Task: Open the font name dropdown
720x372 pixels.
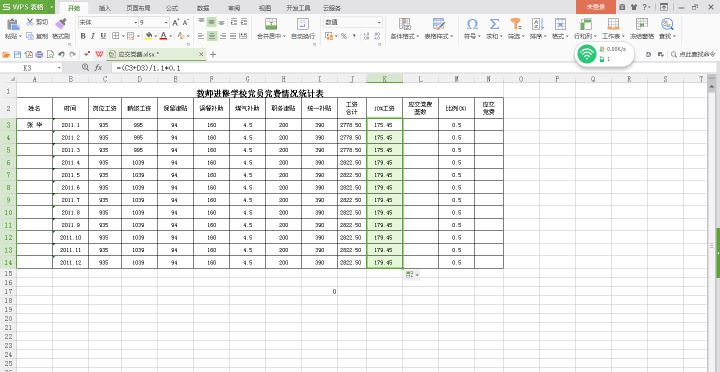Action: click(135, 23)
